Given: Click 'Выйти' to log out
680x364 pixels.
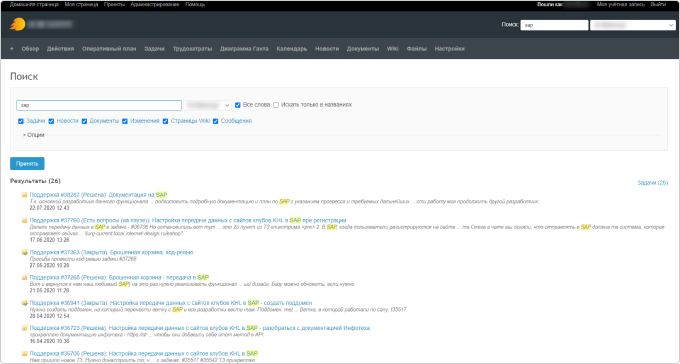Looking at the screenshot, I should (658, 4).
